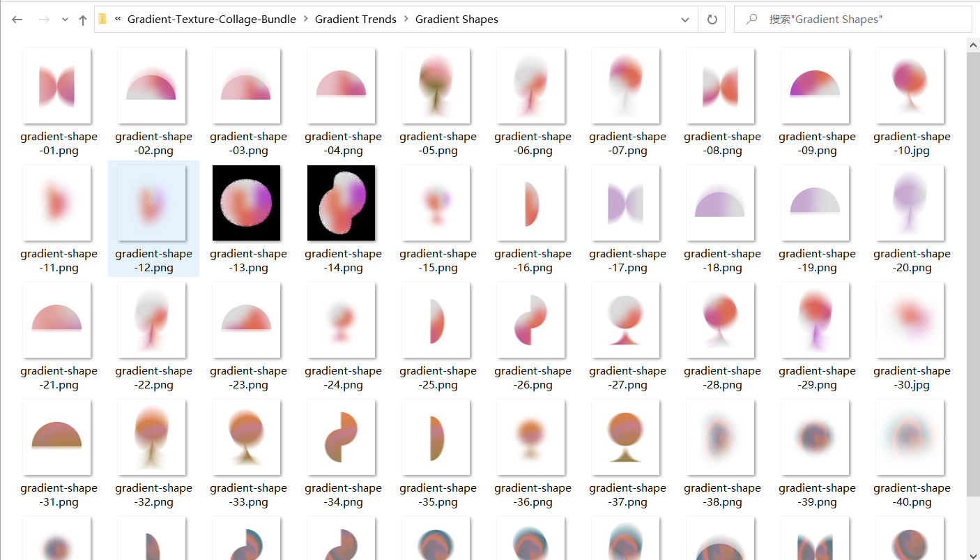Screen dimensions: 980x560
Task: Select gradient-shape-26.png thumbnail
Action: (x=531, y=320)
